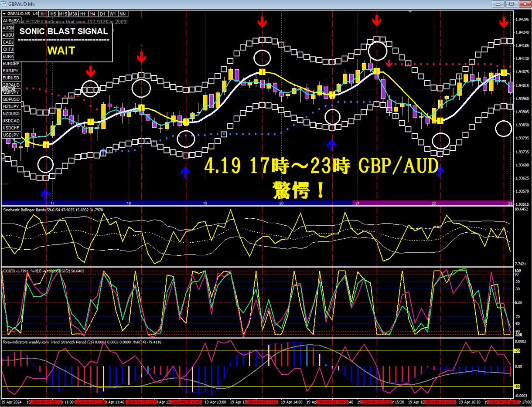Click the red sell arrow above hour 23
532x407 pixels.
point(504,22)
